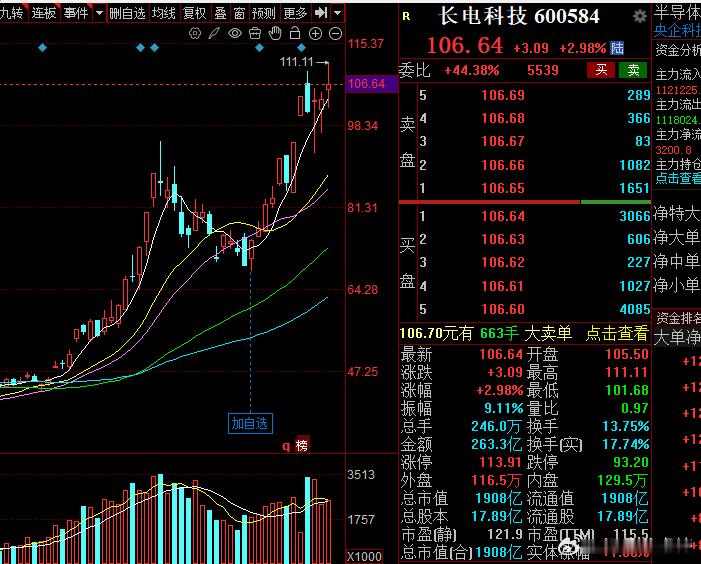The width and height of the screenshot is (701, 564).
Task: Click the 窗 window toolbar item
Action: coord(239,13)
